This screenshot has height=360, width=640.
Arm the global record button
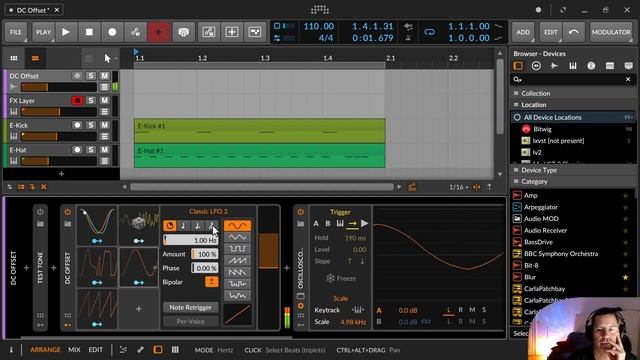click(112, 32)
